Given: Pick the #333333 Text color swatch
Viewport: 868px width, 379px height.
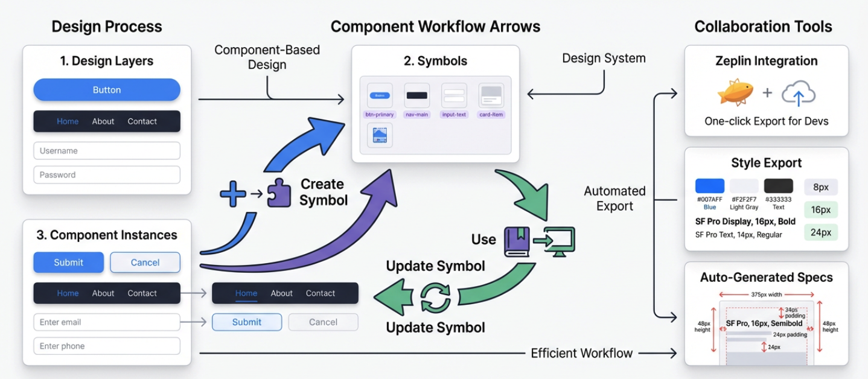Looking at the screenshot, I should point(778,186).
